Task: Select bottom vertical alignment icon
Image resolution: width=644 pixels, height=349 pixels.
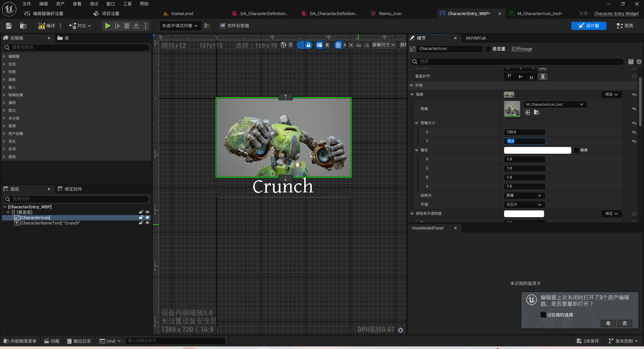Action: click(532, 77)
